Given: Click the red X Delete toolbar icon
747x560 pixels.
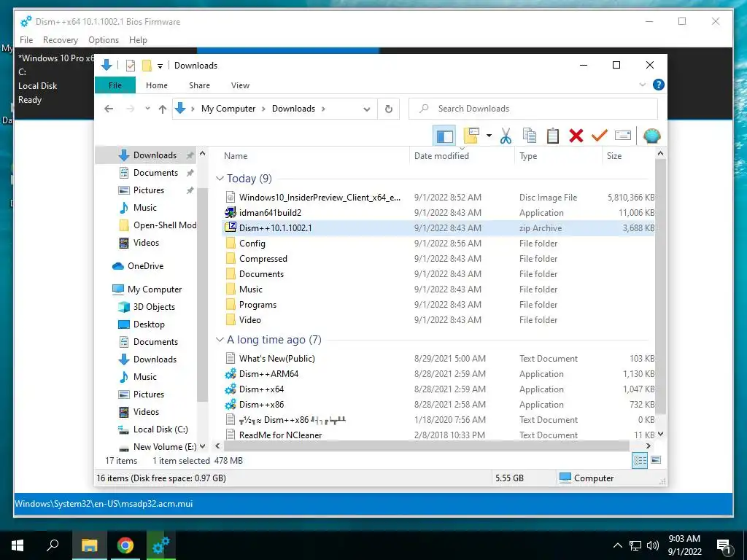Looking at the screenshot, I should (576, 136).
